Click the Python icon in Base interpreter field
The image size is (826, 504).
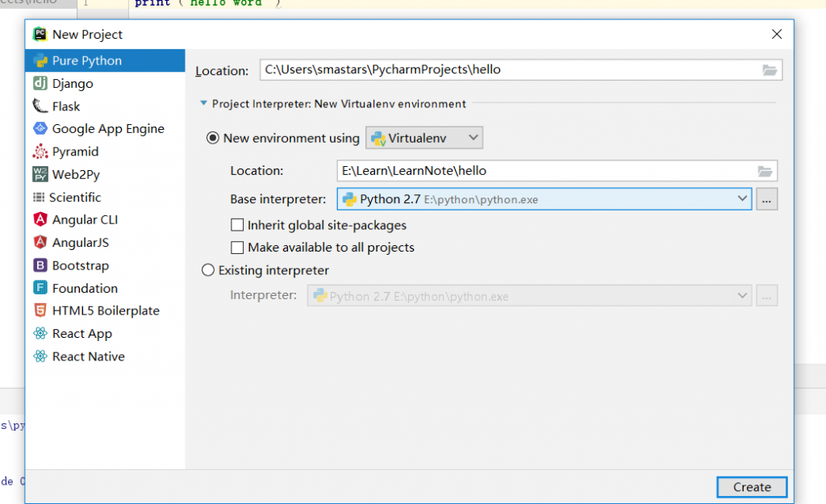click(349, 199)
